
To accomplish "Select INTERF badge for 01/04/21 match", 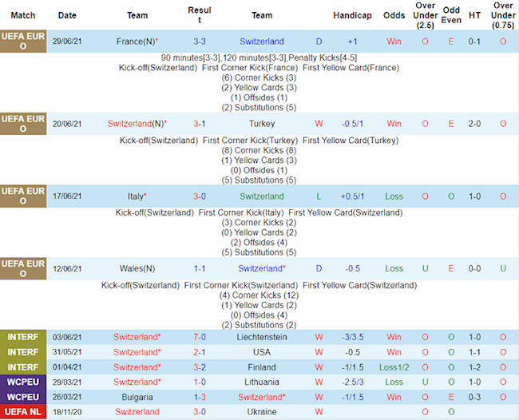I will (x=23, y=367).
